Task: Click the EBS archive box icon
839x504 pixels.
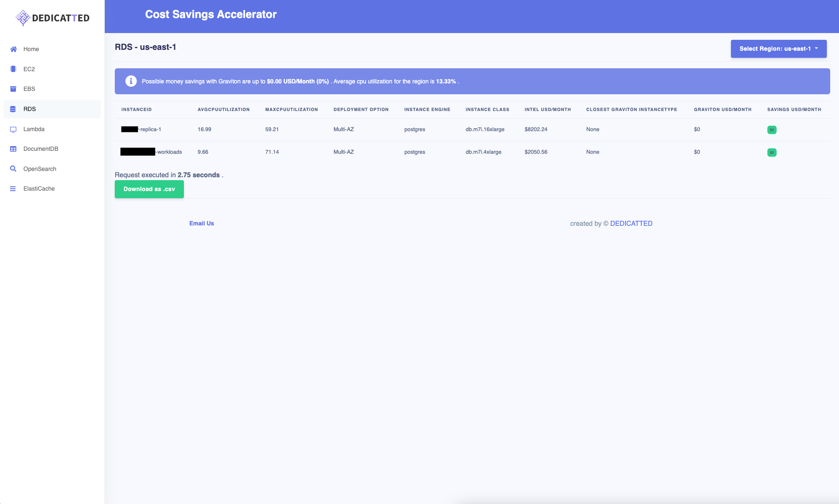Action: 13,89
